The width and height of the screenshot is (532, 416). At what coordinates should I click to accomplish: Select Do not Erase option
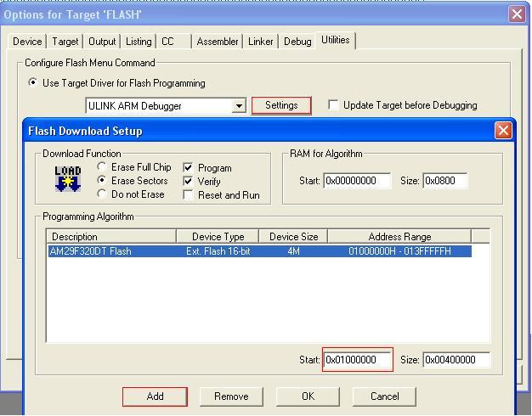tap(103, 194)
